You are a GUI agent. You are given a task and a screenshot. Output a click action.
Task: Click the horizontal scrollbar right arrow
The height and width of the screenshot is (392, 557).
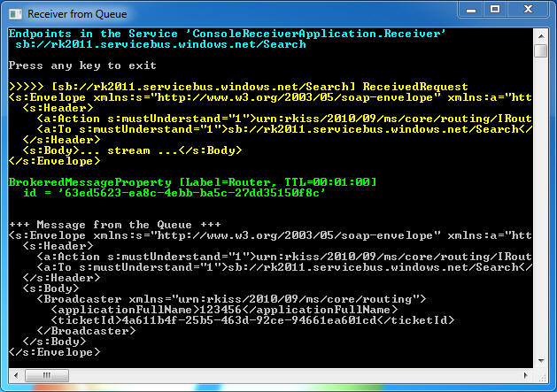coord(526,375)
